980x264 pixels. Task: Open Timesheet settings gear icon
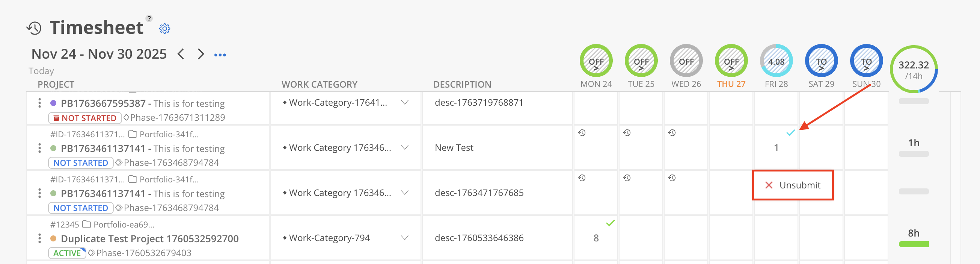164,29
